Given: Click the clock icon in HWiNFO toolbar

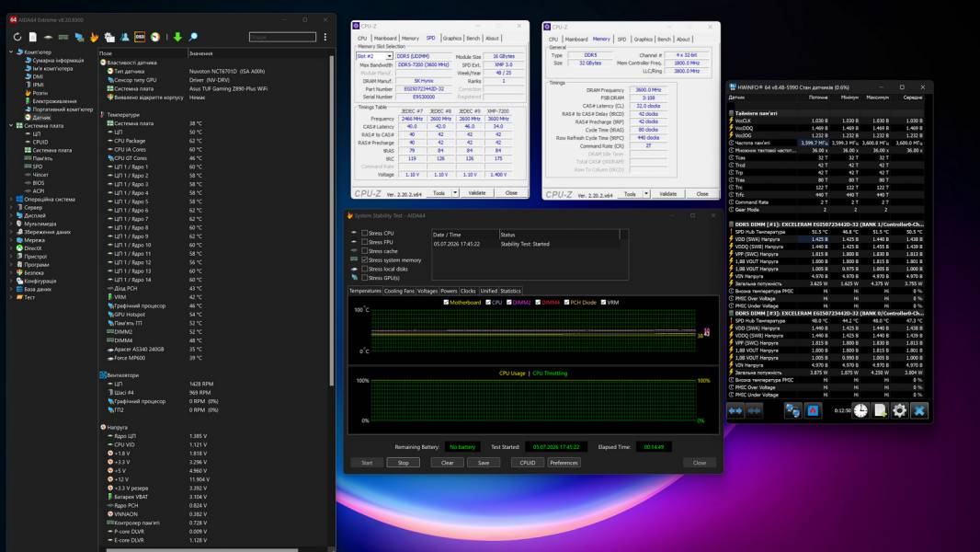Looking at the screenshot, I should 860,410.
